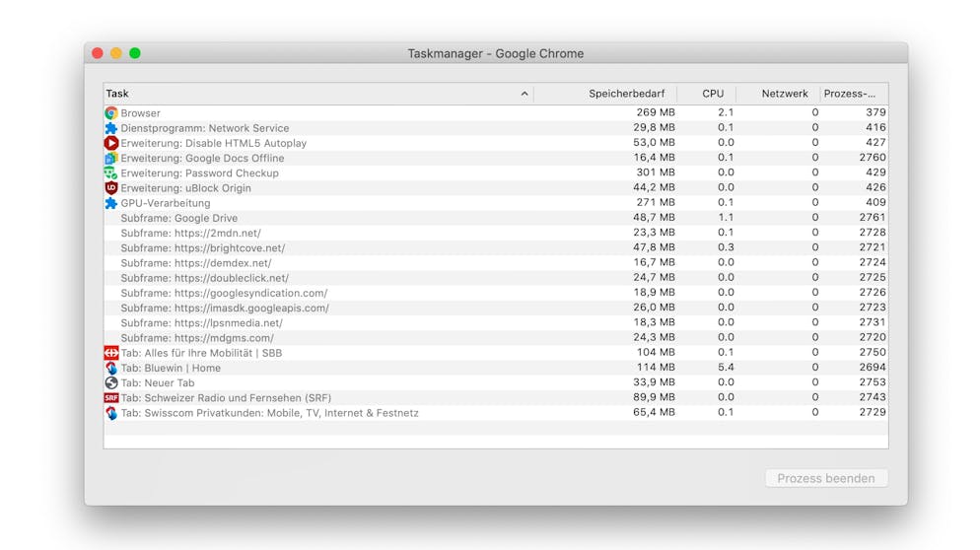The width and height of the screenshot is (980, 550).
Task: Sort by Speicherbedarf column header
Action: 605,94
